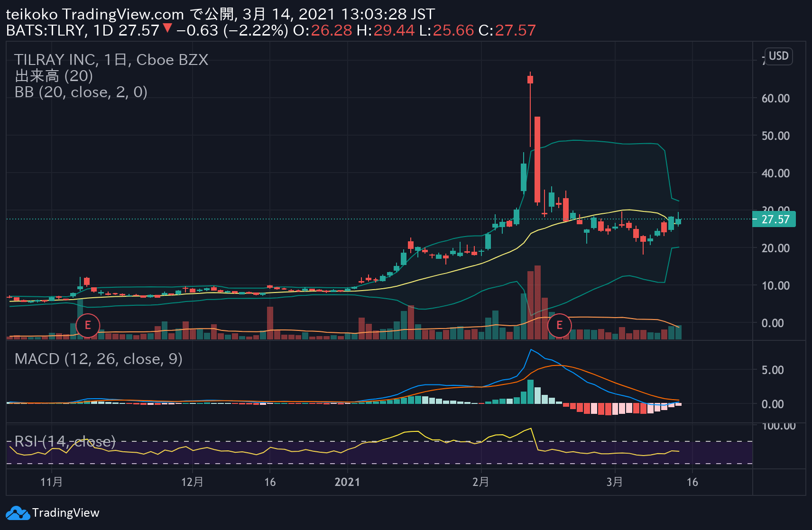Click the high price H:29.44
Image resolution: width=812 pixels, height=530 pixels.
tap(386, 30)
